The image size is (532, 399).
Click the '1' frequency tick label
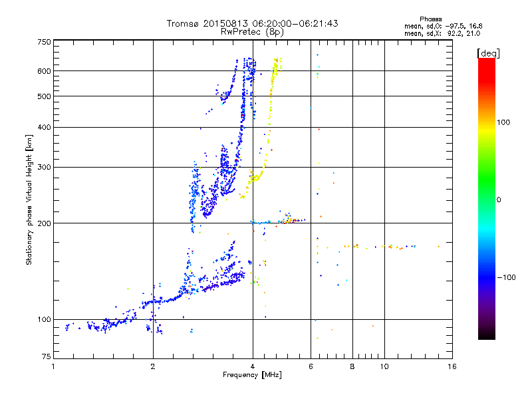(53, 366)
